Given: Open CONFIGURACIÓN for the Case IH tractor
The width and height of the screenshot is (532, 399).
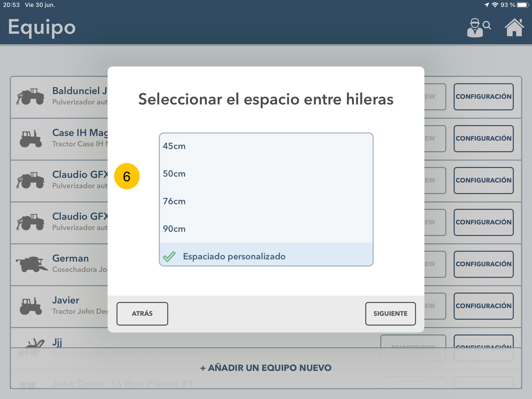Looking at the screenshot, I should pyautogui.click(x=484, y=138).
